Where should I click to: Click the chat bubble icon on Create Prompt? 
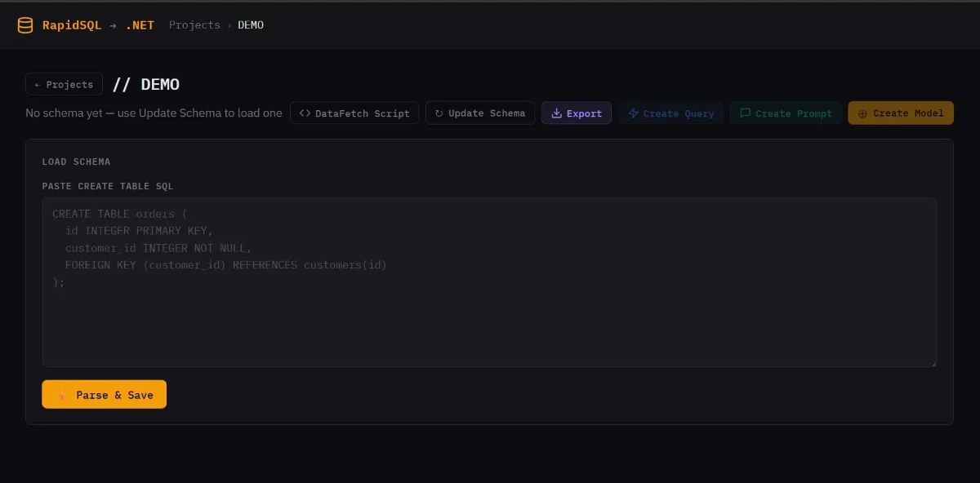(x=745, y=113)
